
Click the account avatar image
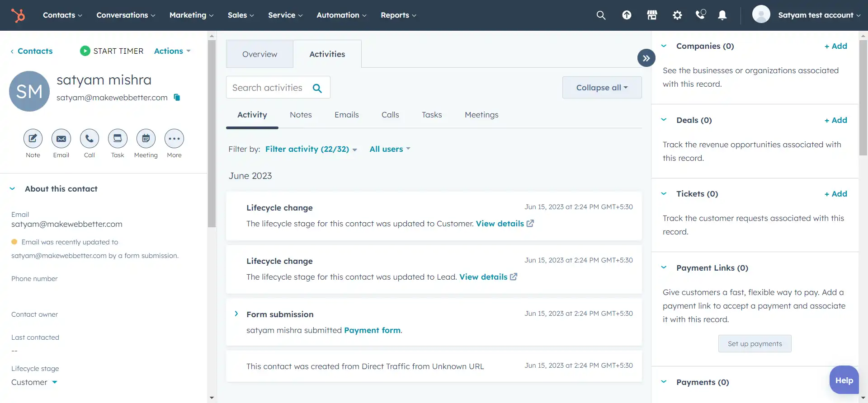tap(761, 14)
